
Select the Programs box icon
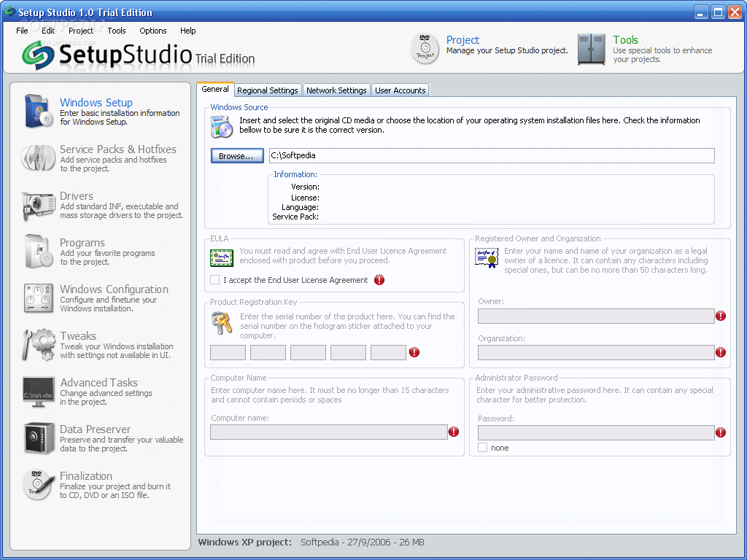39,251
